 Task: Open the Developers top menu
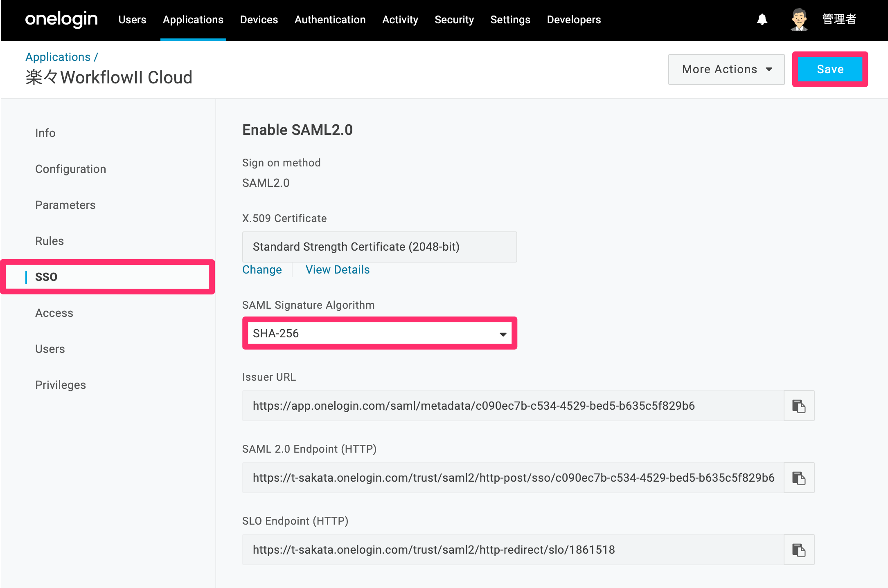(x=574, y=20)
